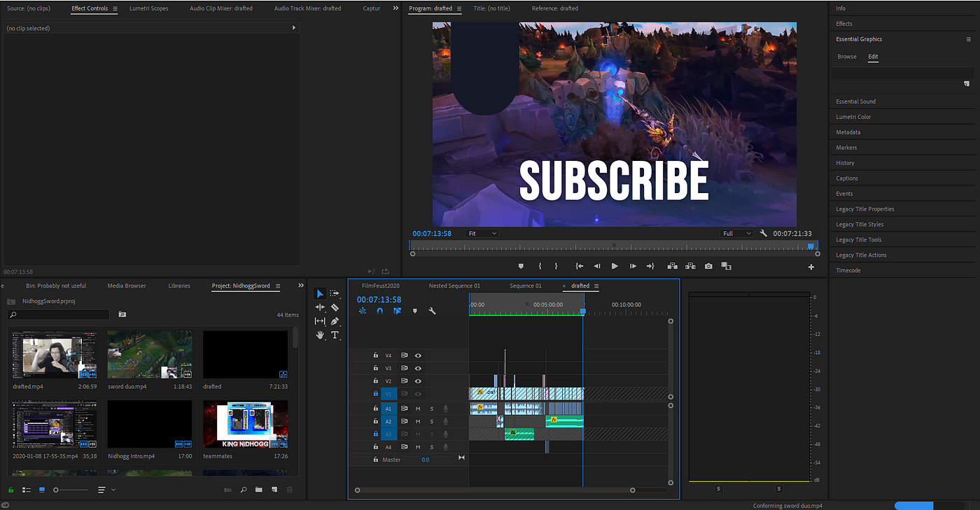Click Find icon in Project panel
The image size is (980, 510).
[x=244, y=490]
